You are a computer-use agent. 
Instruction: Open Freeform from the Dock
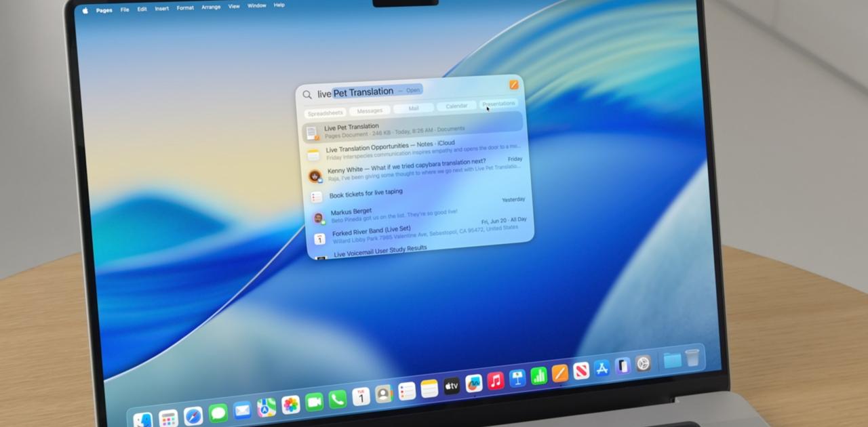(x=474, y=384)
